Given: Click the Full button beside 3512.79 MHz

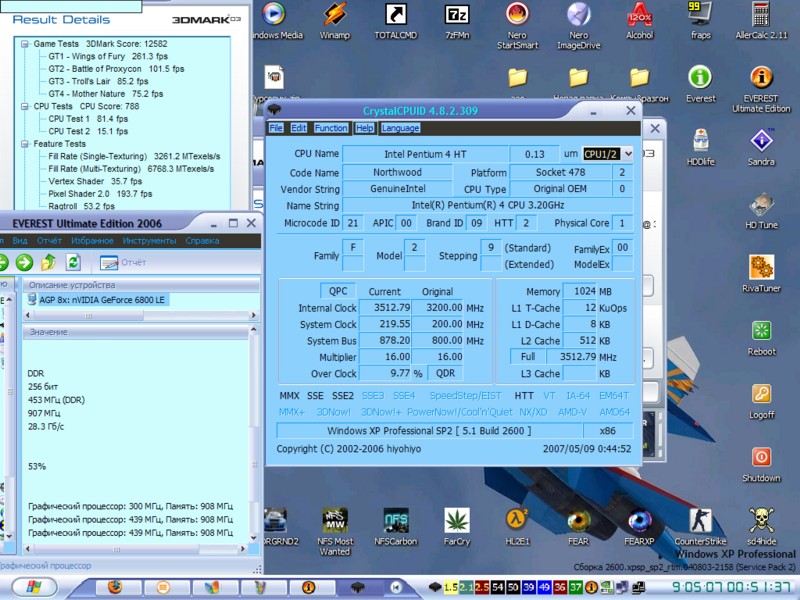Looking at the screenshot, I should tap(528, 356).
